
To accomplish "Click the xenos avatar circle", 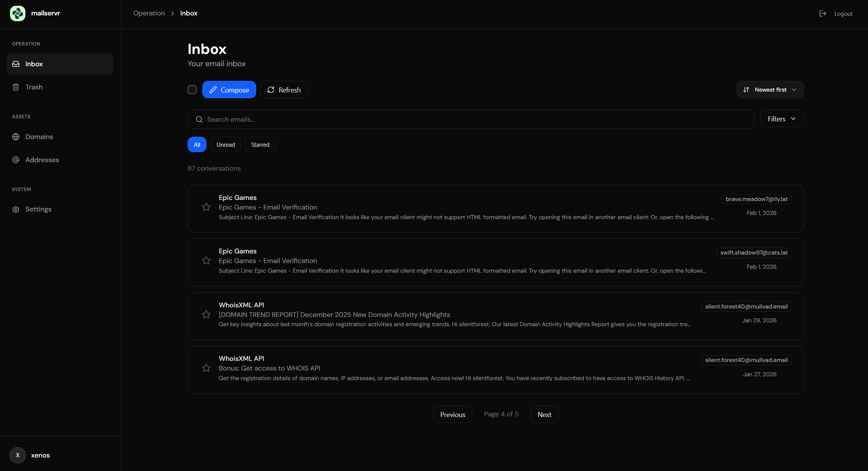I will 18,455.
